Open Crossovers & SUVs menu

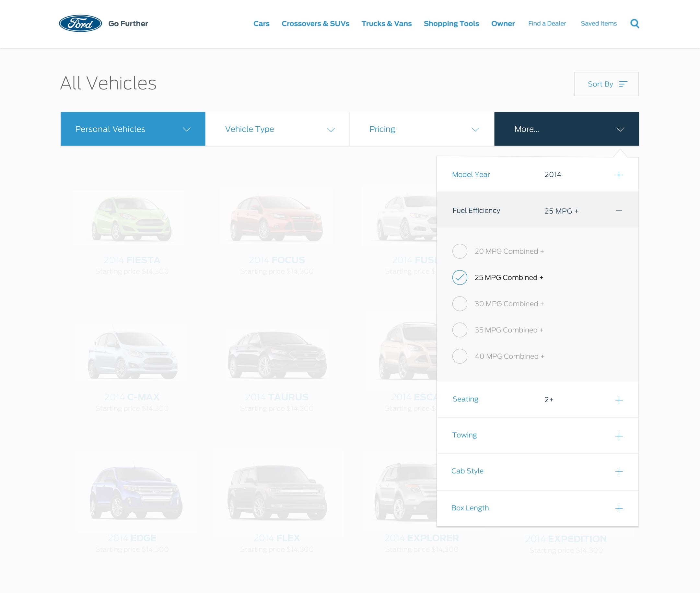click(315, 24)
